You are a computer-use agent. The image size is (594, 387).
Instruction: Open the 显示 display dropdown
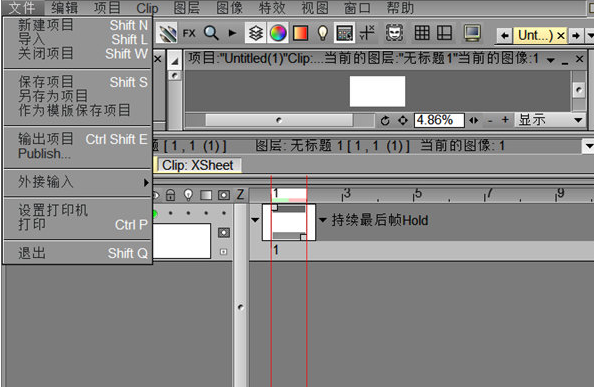(550, 120)
